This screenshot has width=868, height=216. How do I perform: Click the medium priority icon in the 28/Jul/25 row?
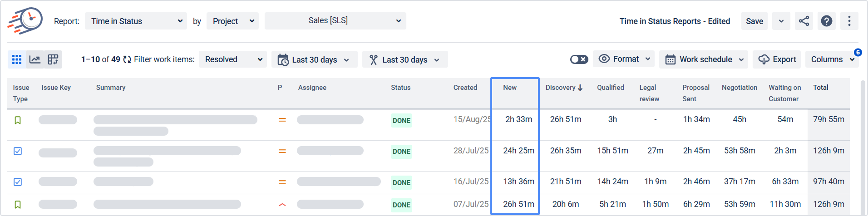282,151
